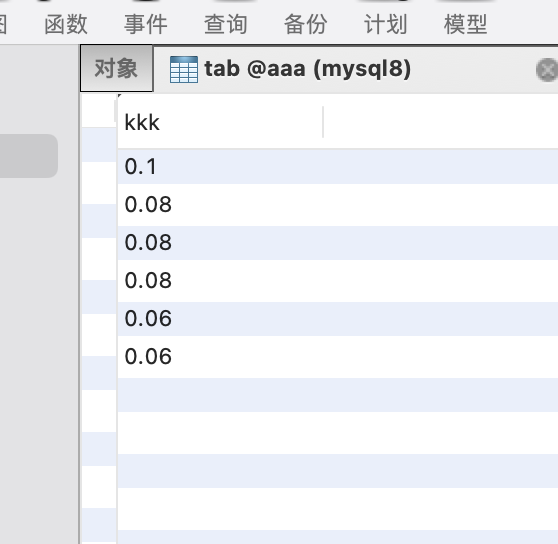
Task: Sort by the kkk column header
Action: coord(220,122)
